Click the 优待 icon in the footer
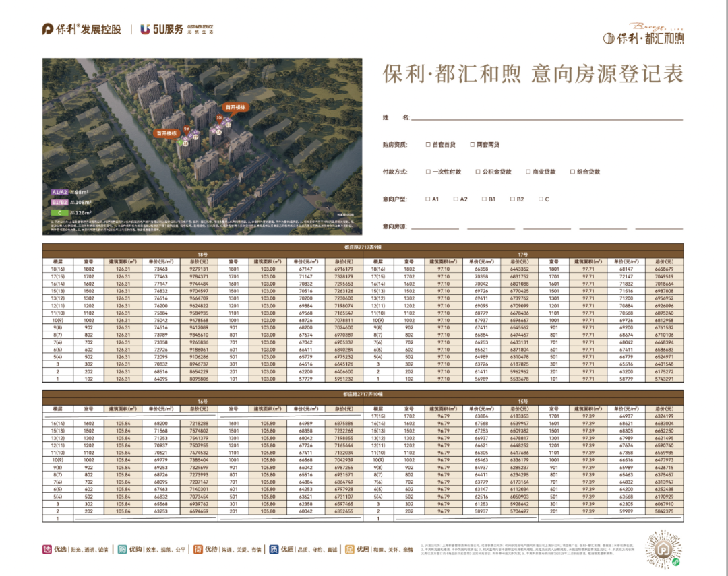Image resolution: width=728 pixels, height=576 pixels. point(198,549)
